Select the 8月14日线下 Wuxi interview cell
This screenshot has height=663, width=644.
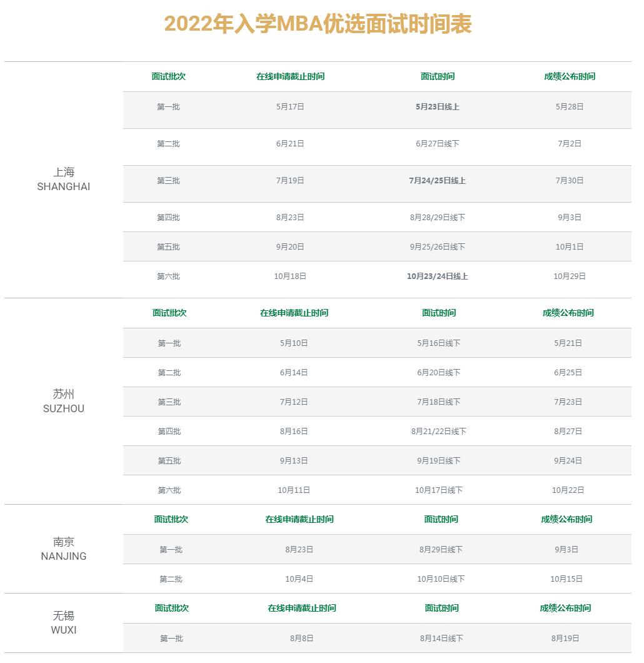tap(441, 639)
